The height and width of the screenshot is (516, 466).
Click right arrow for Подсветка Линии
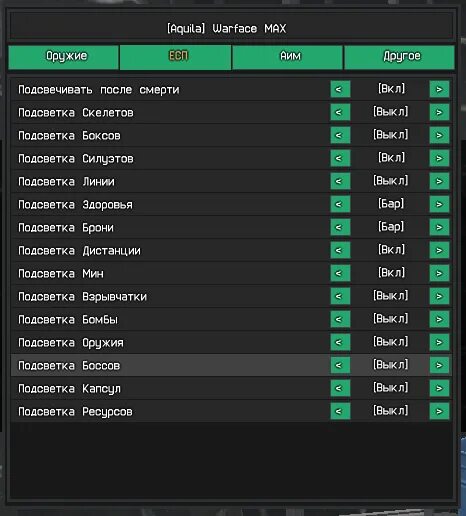coord(439,181)
